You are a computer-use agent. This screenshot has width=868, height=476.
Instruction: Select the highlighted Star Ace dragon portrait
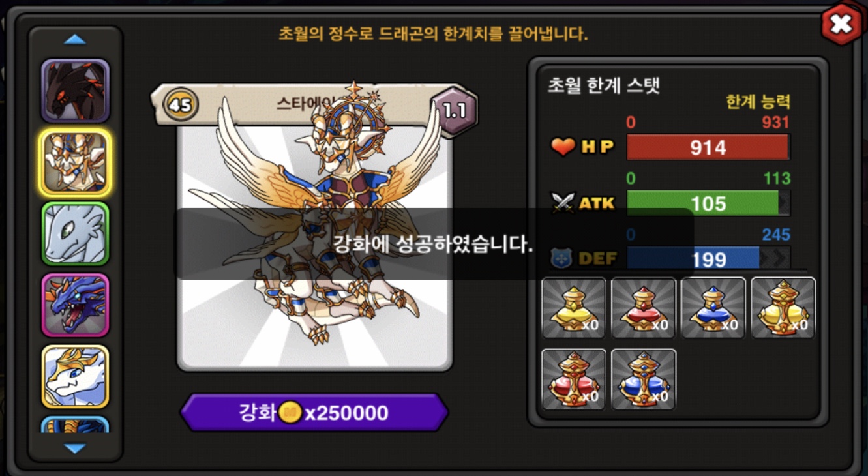pyautogui.click(x=76, y=162)
